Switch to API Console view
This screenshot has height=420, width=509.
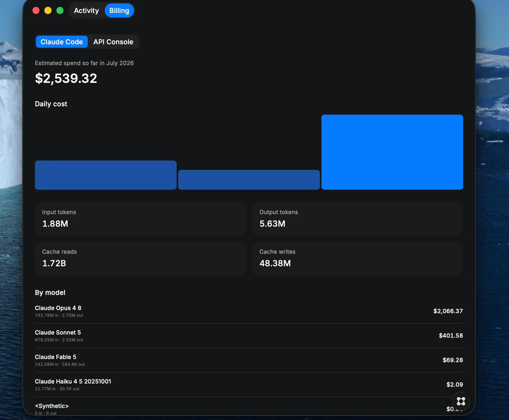113,42
